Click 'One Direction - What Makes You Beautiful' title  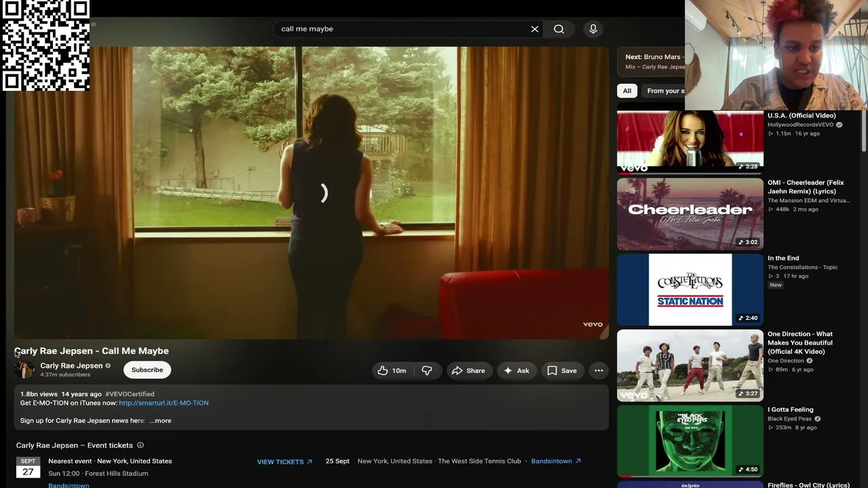[x=800, y=343]
